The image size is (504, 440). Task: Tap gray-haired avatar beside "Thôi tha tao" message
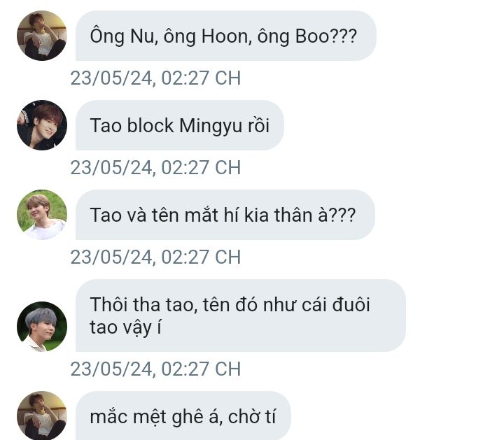(x=42, y=326)
